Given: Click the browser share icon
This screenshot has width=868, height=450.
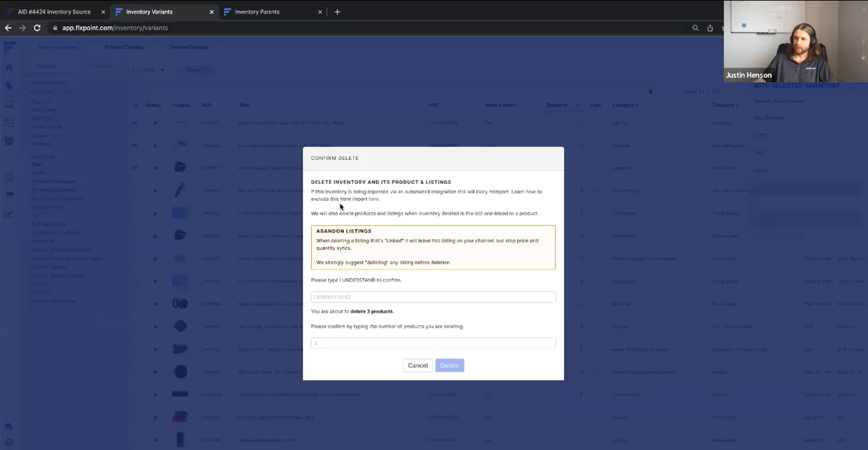Looking at the screenshot, I should [x=710, y=28].
